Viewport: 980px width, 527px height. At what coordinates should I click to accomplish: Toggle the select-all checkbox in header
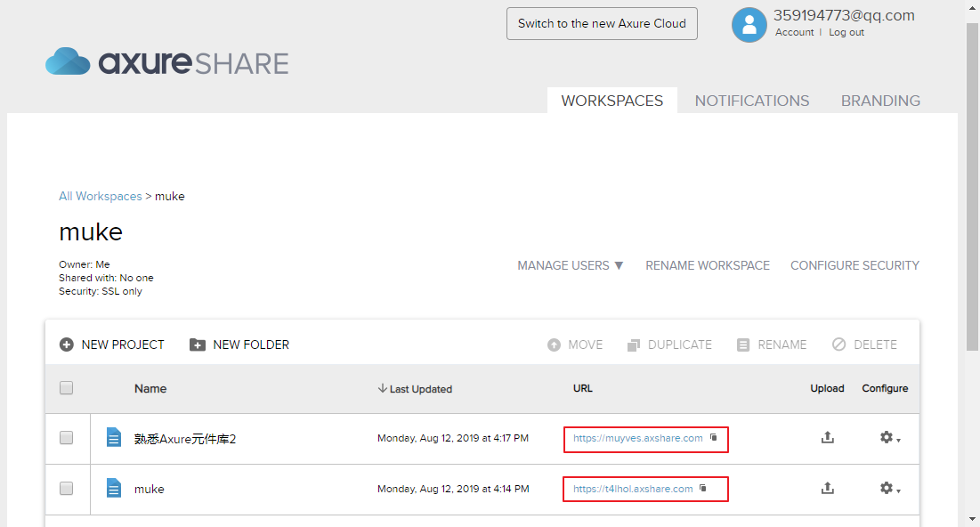click(66, 387)
